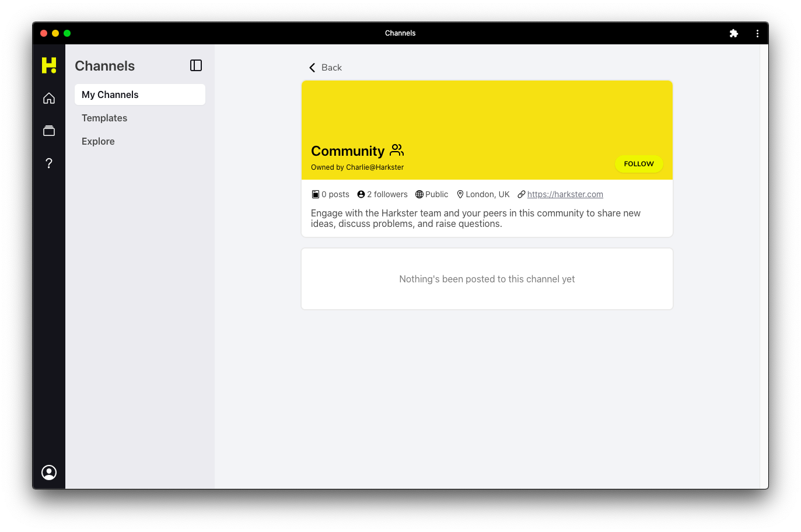The width and height of the screenshot is (801, 532).
Task: Open the extensions puzzle icon
Action: 734,33
